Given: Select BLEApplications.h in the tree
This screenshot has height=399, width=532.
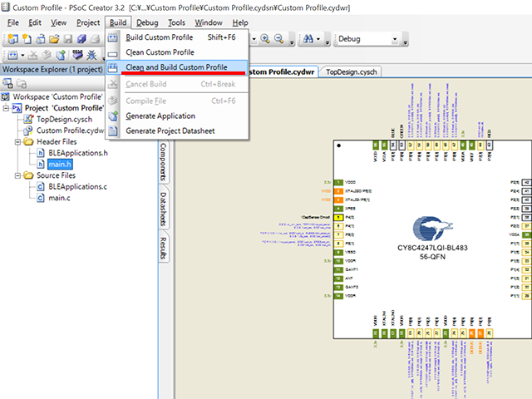Looking at the screenshot, I should pyautogui.click(x=77, y=153).
